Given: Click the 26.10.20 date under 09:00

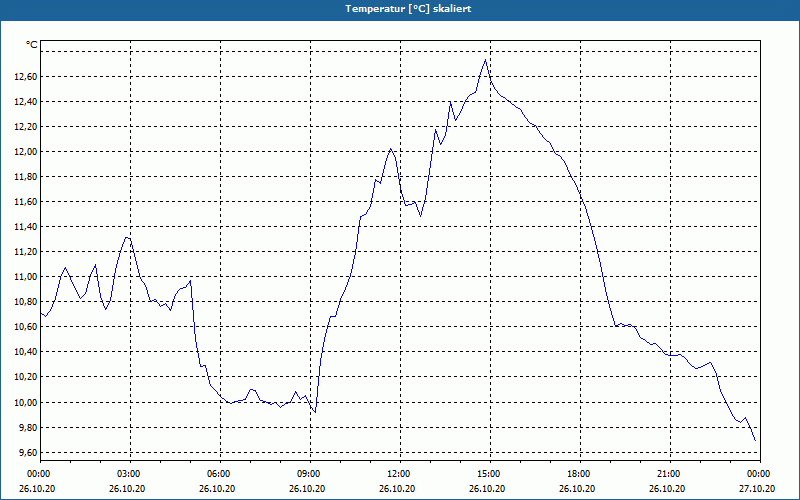Looking at the screenshot, I should click(307, 488).
